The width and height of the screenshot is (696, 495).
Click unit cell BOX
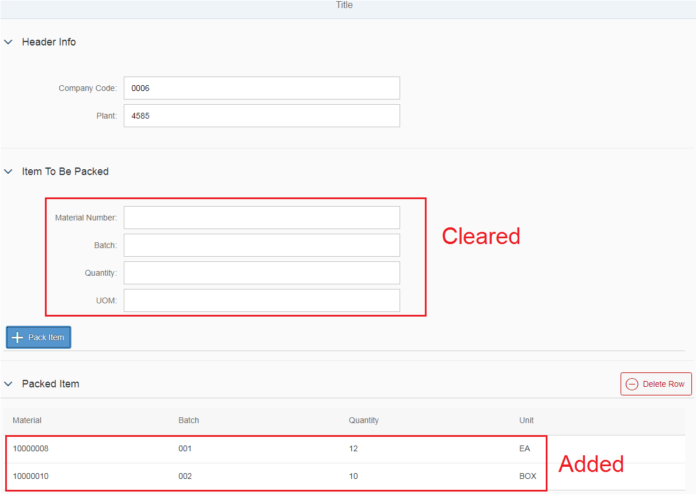[x=528, y=476]
